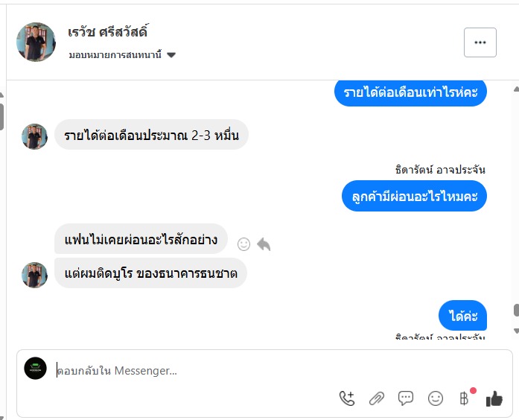519x420 pixels.
Task: Click the avatar beside the income reply
Action: [34, 136]
